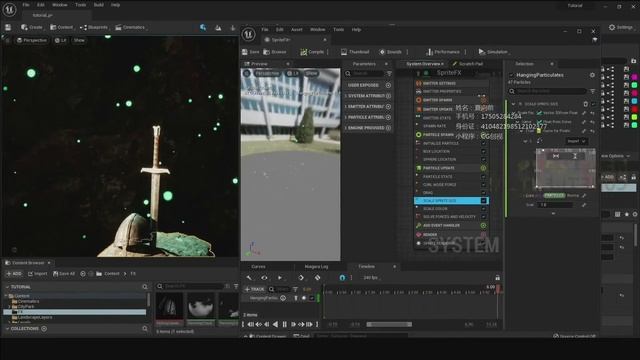Screen dimensions: 640x360
Task: Toggle the Particle State checkbox
Action: pyautogui.click(x=483, y=177)
